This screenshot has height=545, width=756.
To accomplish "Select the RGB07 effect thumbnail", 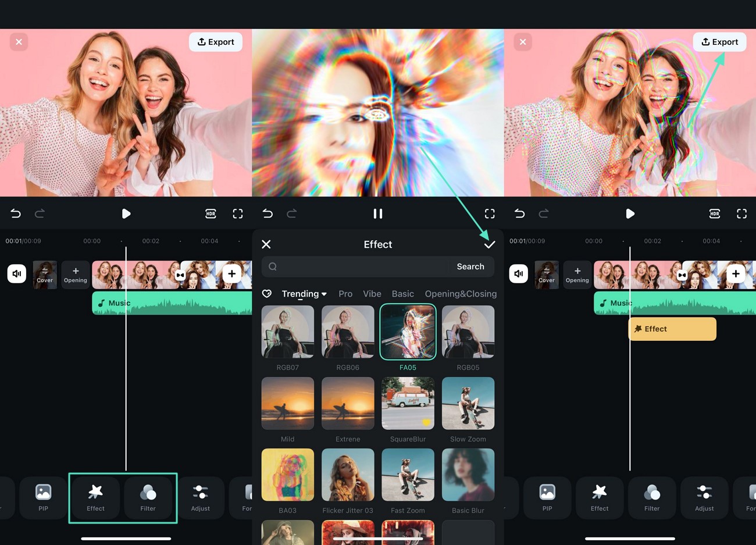I will 288,332.
